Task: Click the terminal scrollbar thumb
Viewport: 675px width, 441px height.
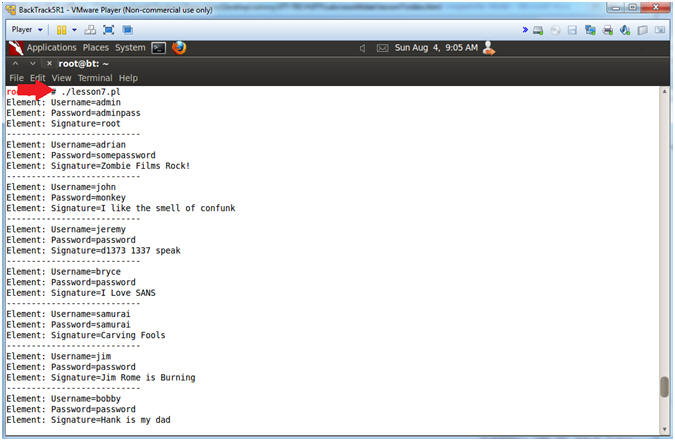Action: pyautogui.click(x=665, y=387)
